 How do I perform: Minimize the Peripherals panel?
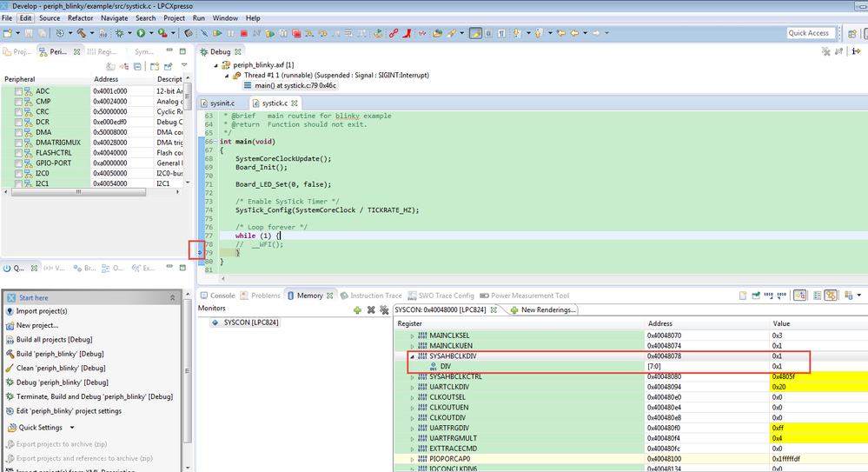(169, 51)
